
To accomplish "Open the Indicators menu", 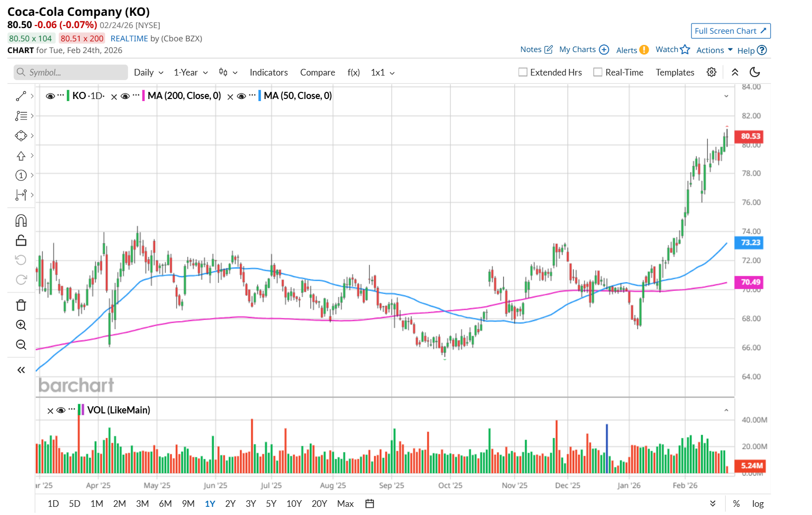I will (269, 72).
